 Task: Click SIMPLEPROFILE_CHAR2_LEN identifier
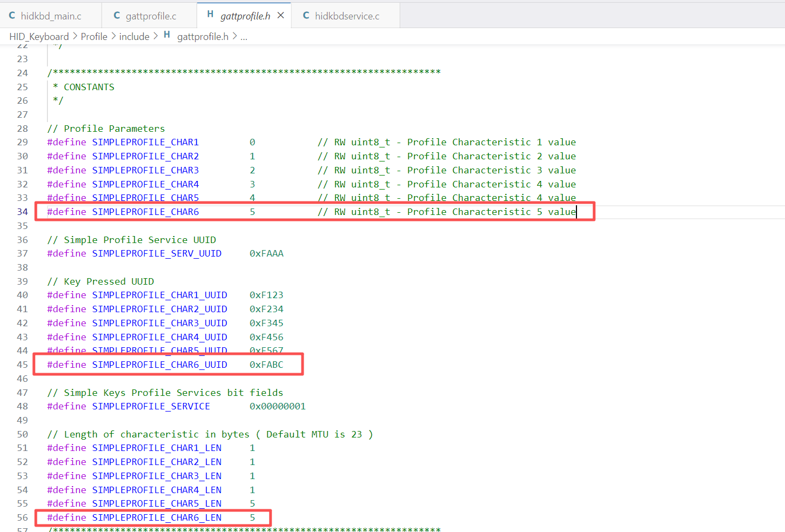click(157, 462)
